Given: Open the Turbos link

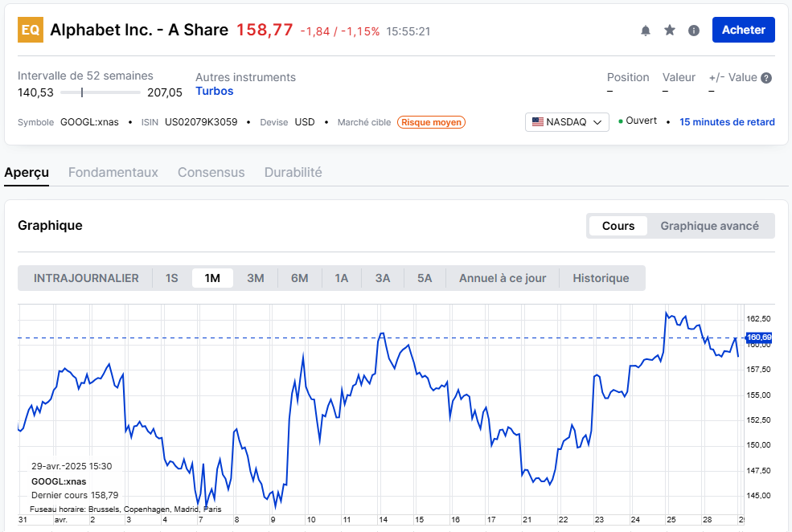Looking at the screenshot, I should pos(215,91).
